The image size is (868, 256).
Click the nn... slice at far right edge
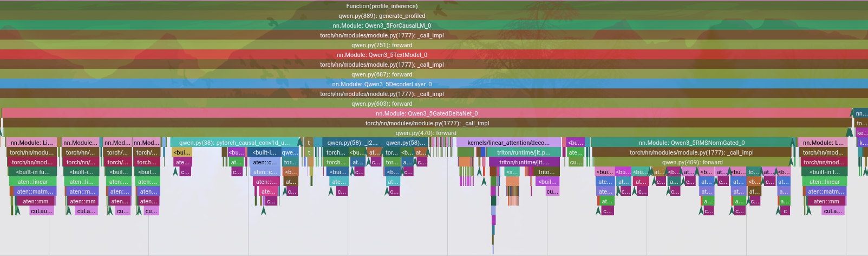[861, 113]
